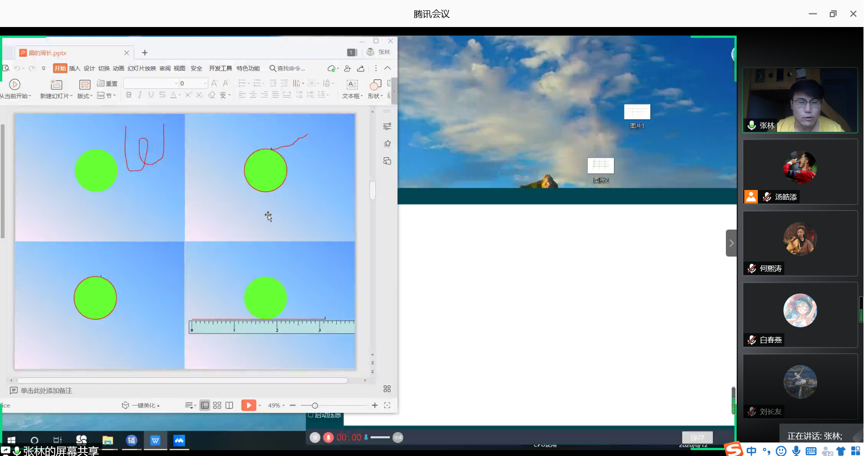Click the 查找命令 search box

[x=288, y=68]
